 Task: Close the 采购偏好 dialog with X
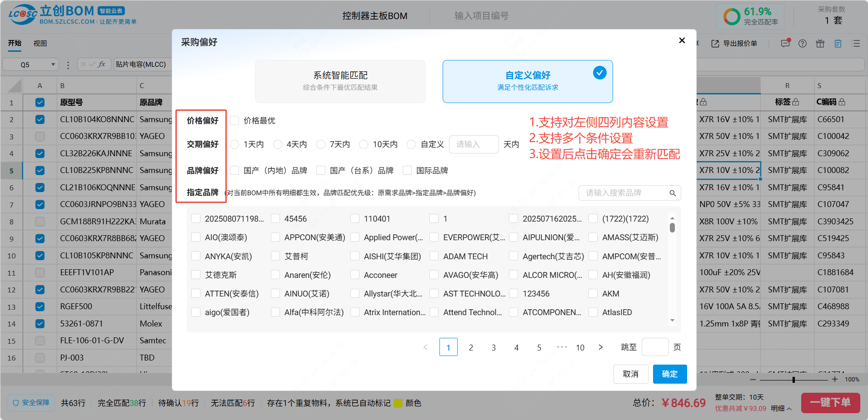tap(682, 40)
